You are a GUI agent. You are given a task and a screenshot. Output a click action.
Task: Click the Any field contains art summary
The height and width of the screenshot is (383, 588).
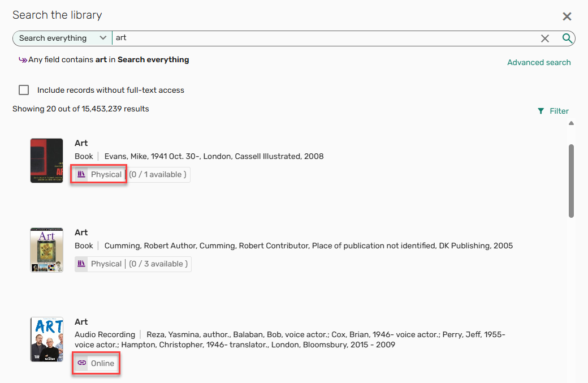point(109,59)
